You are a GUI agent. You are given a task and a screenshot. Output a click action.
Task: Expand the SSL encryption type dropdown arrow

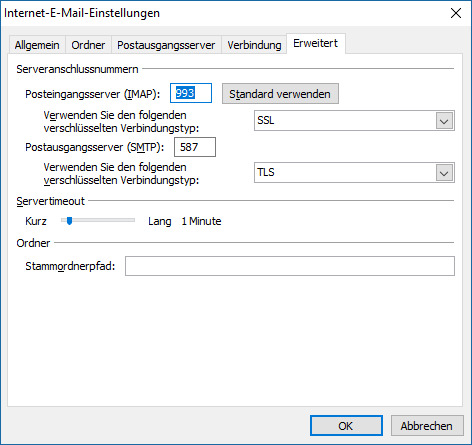(x=444, y=121)
